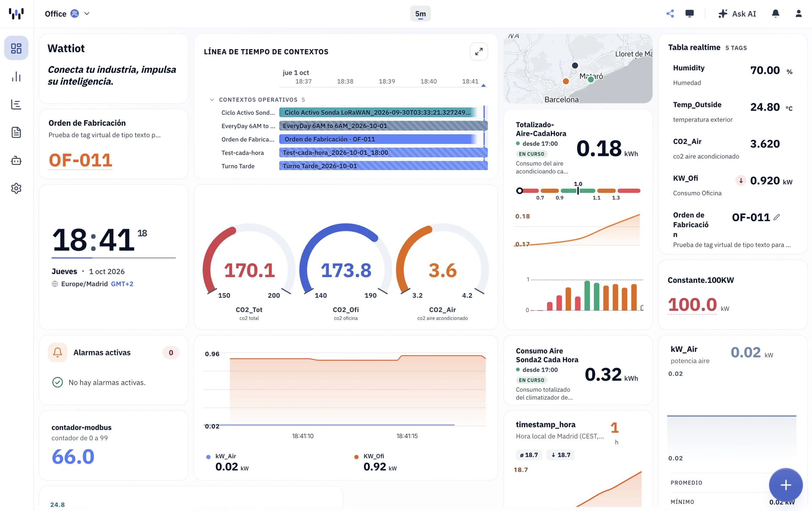Open the robot automation sidebar icon
812x511 pixels.
(x=16, y=160)
